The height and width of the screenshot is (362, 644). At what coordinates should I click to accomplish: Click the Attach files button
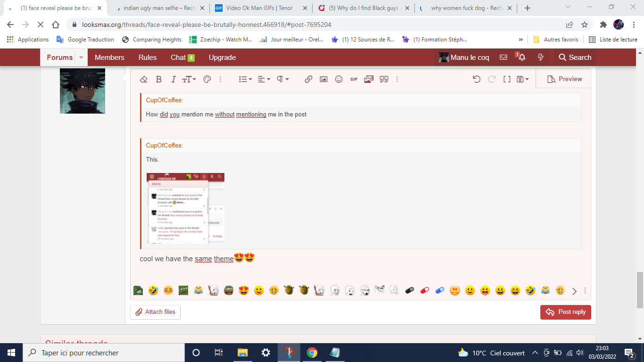(x=155, y=312)
